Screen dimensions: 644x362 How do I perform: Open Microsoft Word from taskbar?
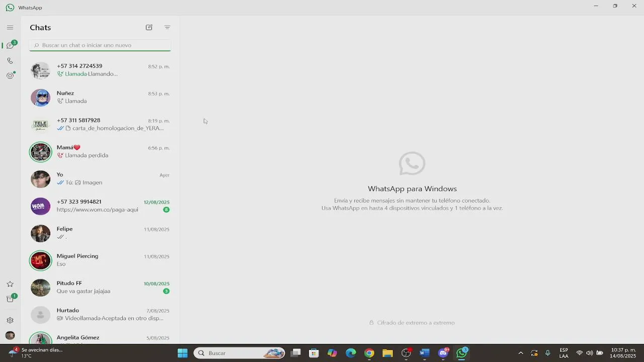pyautogui.click(x=425, y=353)
